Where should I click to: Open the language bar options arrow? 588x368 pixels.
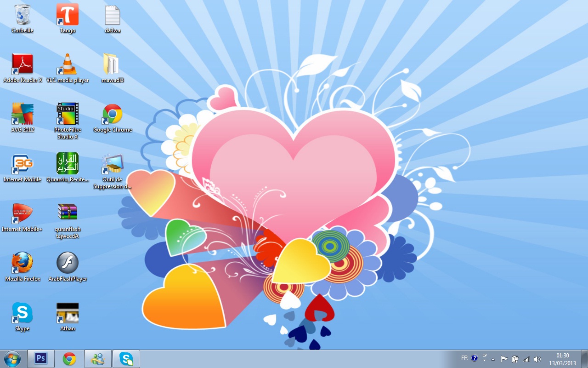point(485,360)
